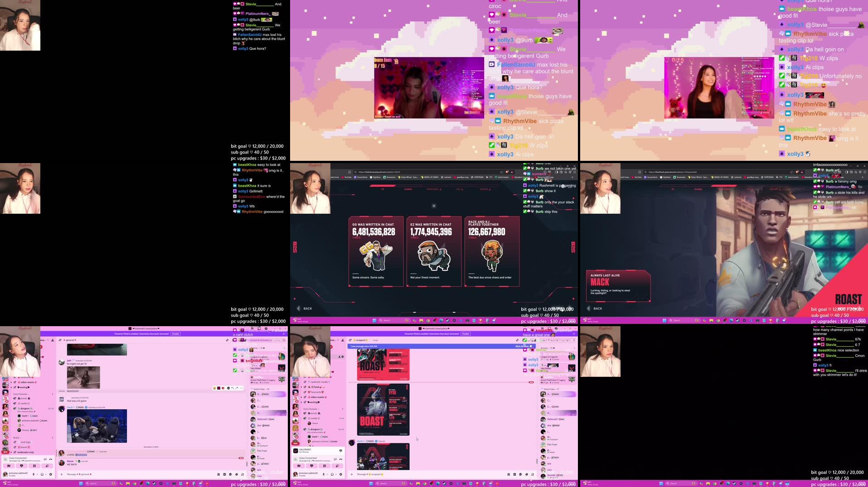Image resolution: width=868 pixels, height=487 pixels.
Task: Open user settings gear near princess rashmett
Action: tap(51, 474)
